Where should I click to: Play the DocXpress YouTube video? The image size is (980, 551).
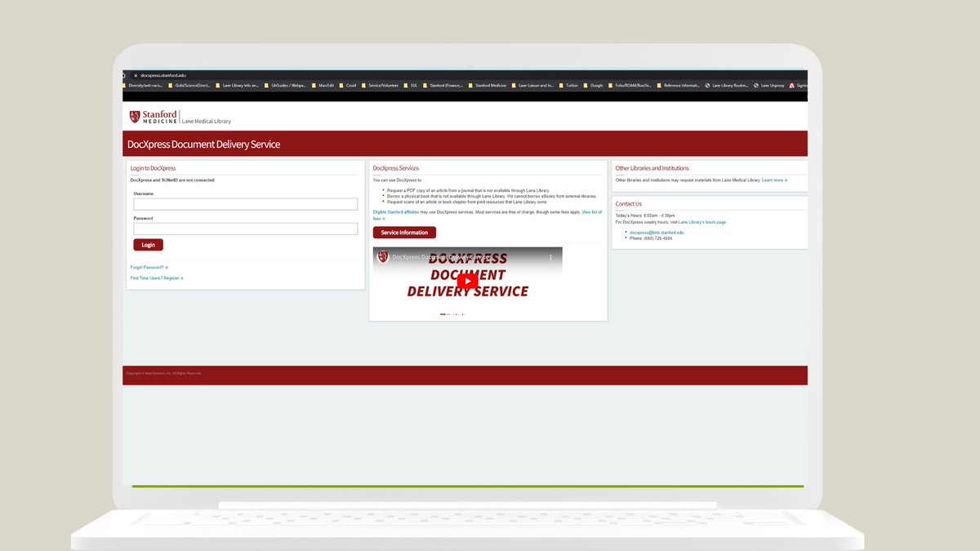[467, 281]
